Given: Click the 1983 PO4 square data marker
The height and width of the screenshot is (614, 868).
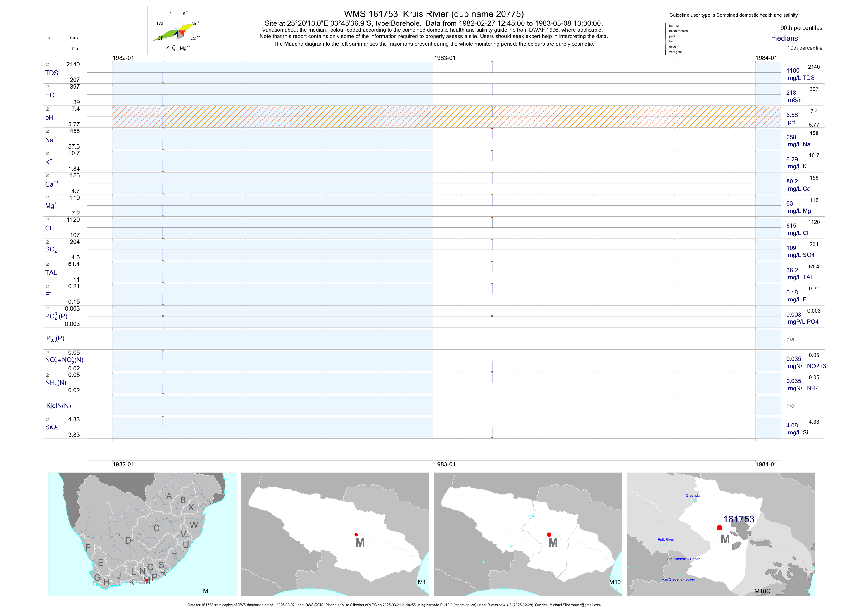Looking at the screenshot, I should pyautogui.click(x=492, y=316).
